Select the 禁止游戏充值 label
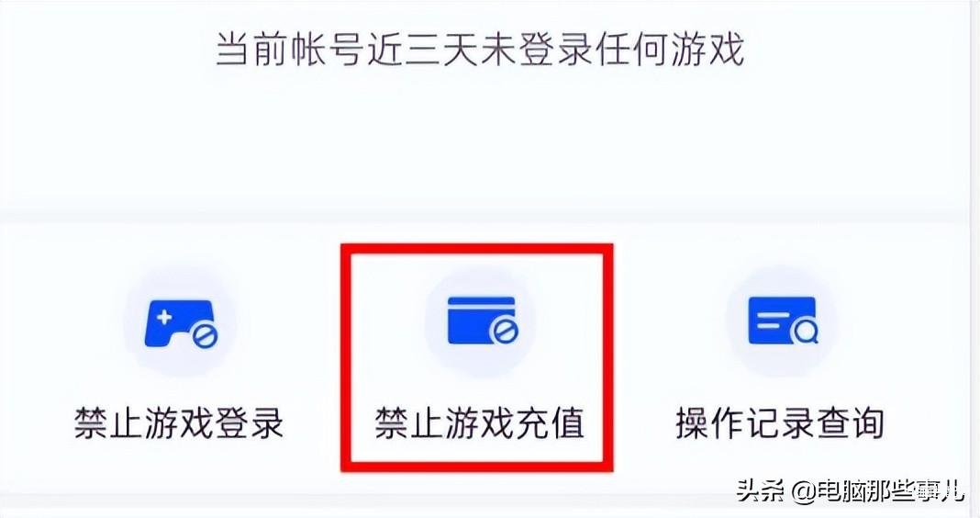Screen dimensions: 980x518 (x=479, y=422)
